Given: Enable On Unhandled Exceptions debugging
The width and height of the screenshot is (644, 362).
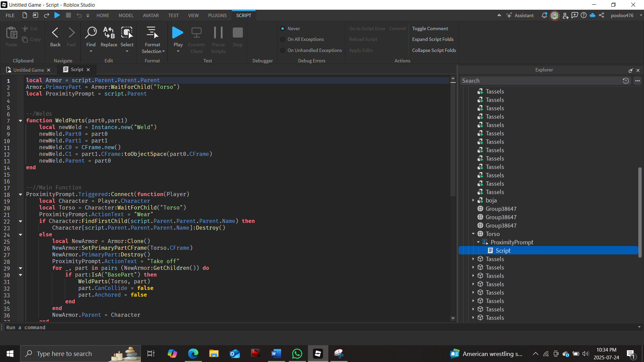Looking at the screenshot, I should tap(283, 50).
